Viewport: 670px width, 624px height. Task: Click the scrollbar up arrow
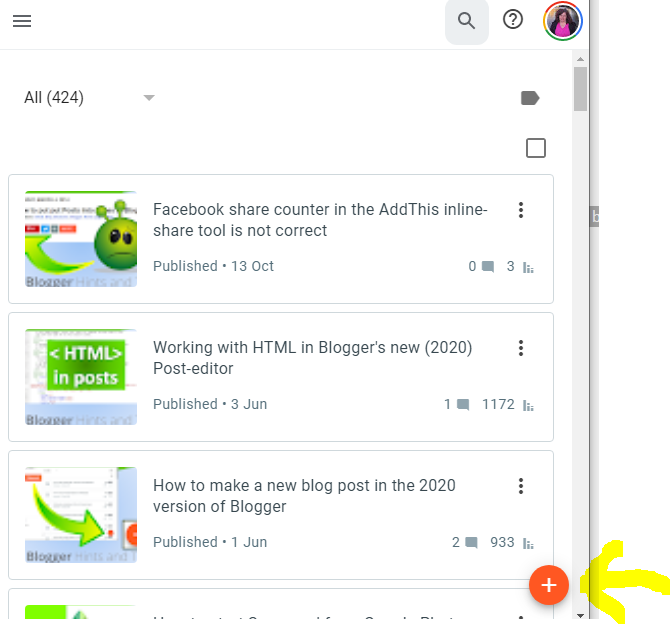coord(580,59)
